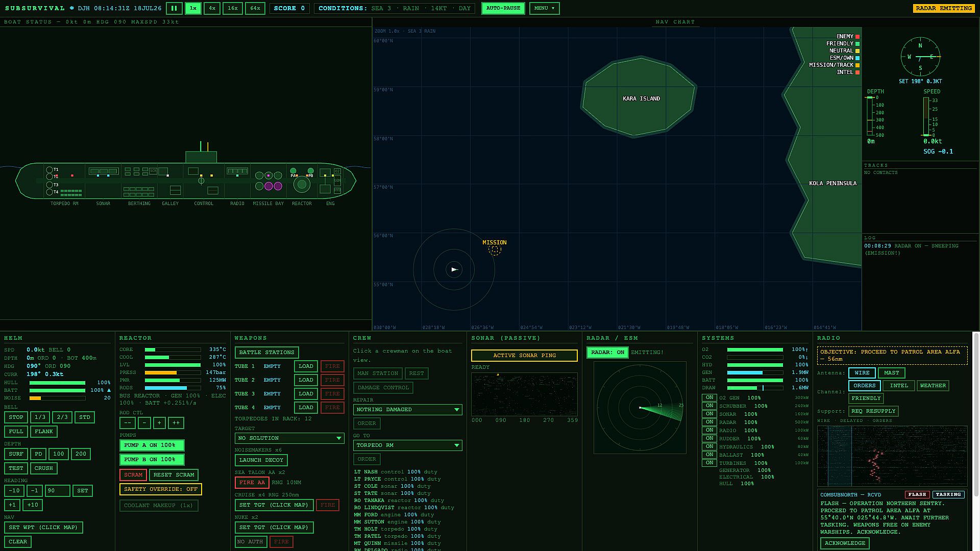The height and width of the screenshot is (551, 980).
Task: Click LOAD for TUBE 2
Action: coord(306,380)
